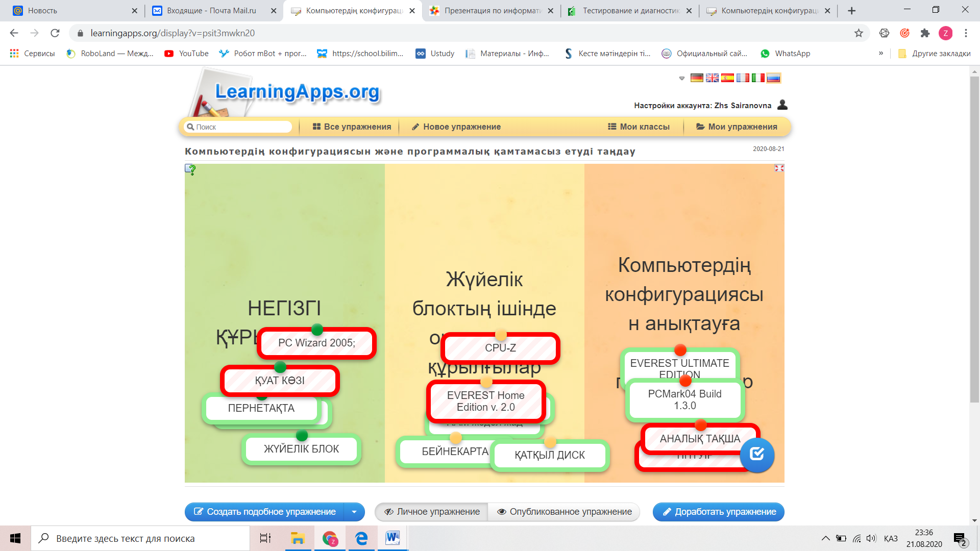Open Мои классы menu item
This screenshot has width=980, height=551.
(x=639, y=127)
